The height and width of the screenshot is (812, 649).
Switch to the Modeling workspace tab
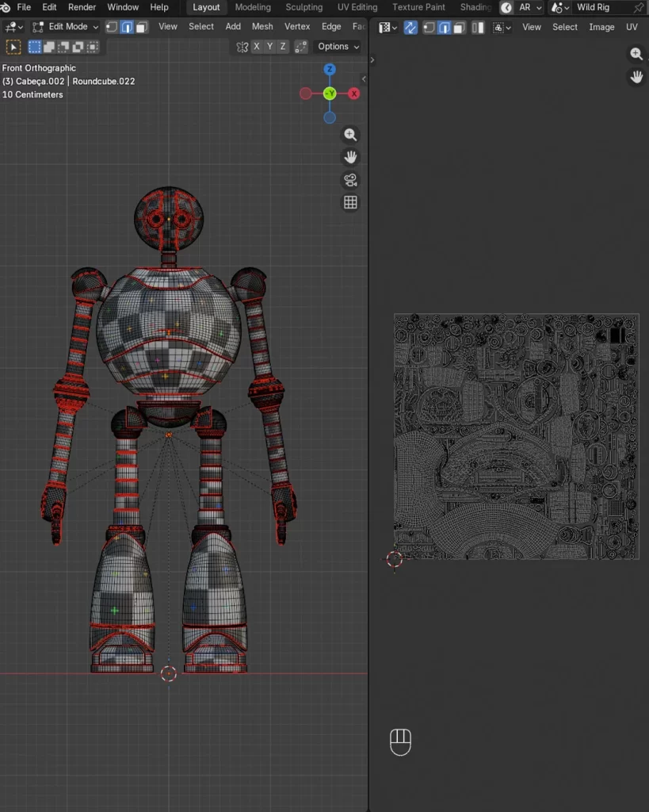click(x=253, y=7)
